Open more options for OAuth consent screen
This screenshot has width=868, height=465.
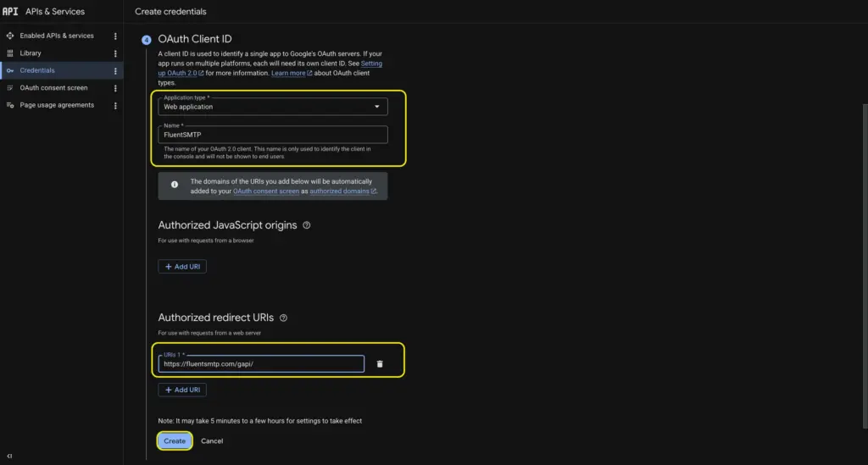pyautogui.click(x=115, y=88)
